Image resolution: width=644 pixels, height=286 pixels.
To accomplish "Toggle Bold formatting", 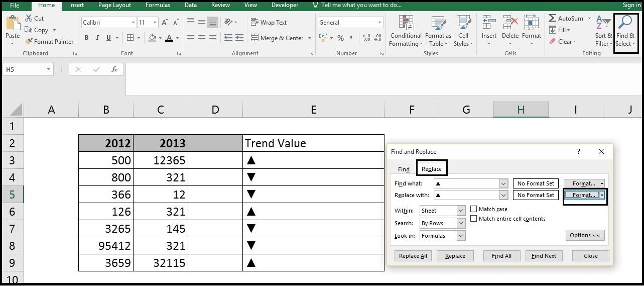I will (x=86, y=38).
